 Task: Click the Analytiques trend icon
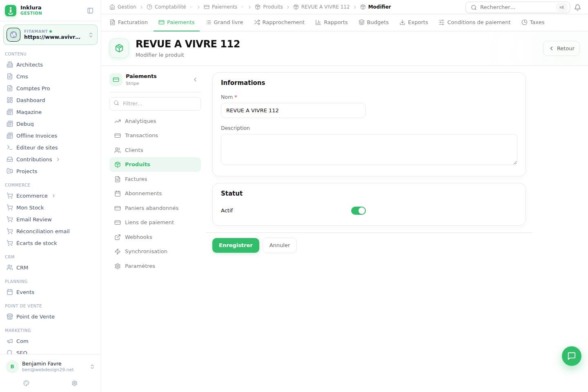(118, 121)
